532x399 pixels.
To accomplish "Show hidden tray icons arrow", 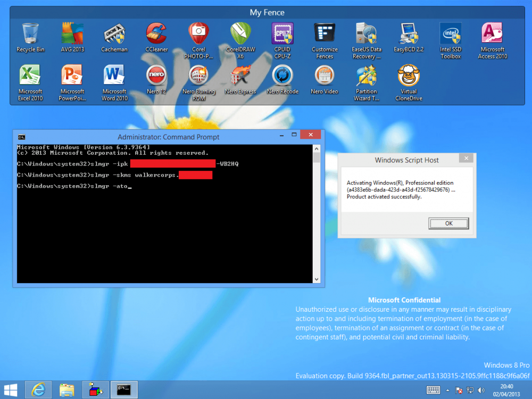I will (x=448, y=390).
